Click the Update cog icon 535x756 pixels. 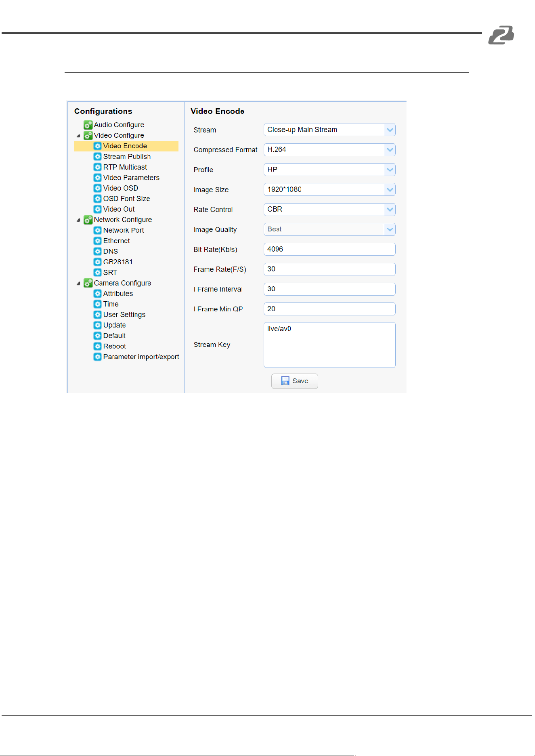97,325
